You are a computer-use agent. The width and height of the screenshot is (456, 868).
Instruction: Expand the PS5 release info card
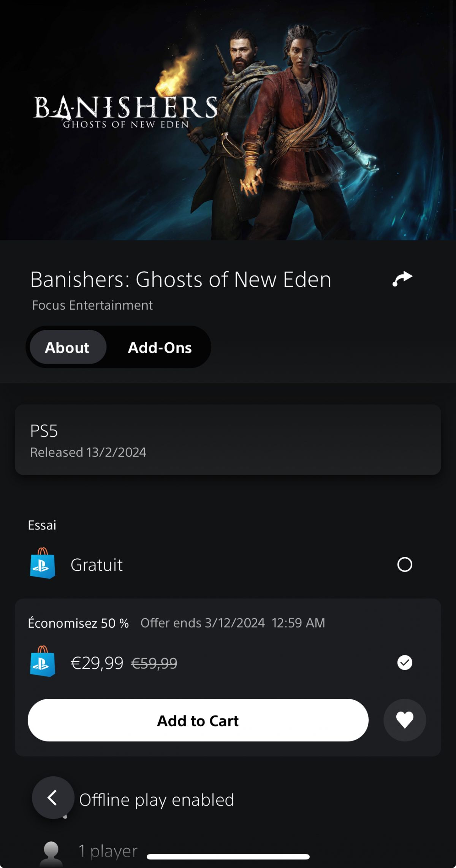(228, 440)
